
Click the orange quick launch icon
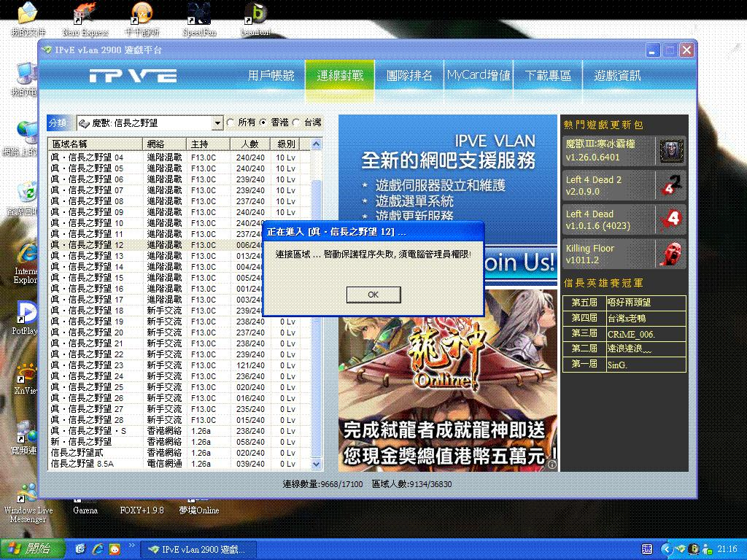point(115,549)
